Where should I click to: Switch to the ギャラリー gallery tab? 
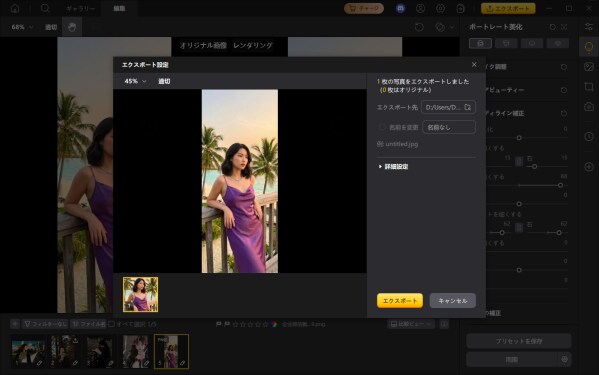[x=80, y=8]
